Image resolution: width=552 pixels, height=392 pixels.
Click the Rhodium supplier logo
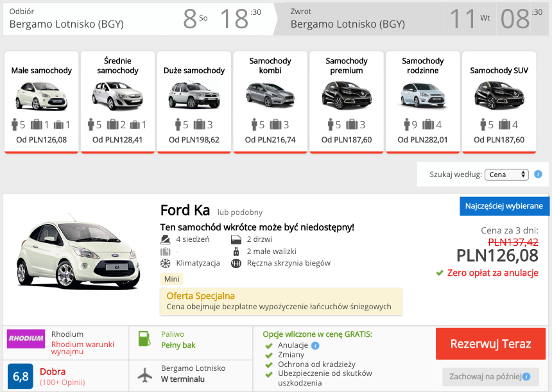pyautogui.click(x=26, y=339)
